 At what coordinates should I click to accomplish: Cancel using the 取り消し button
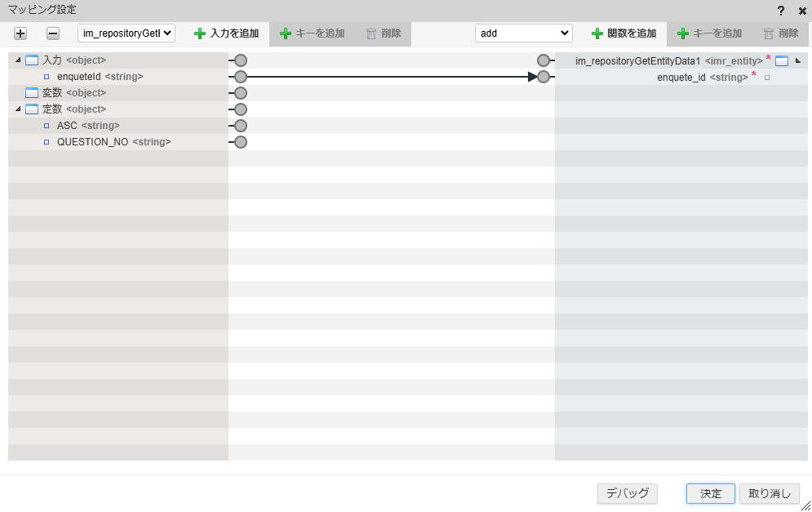click(x=768, y=493)
